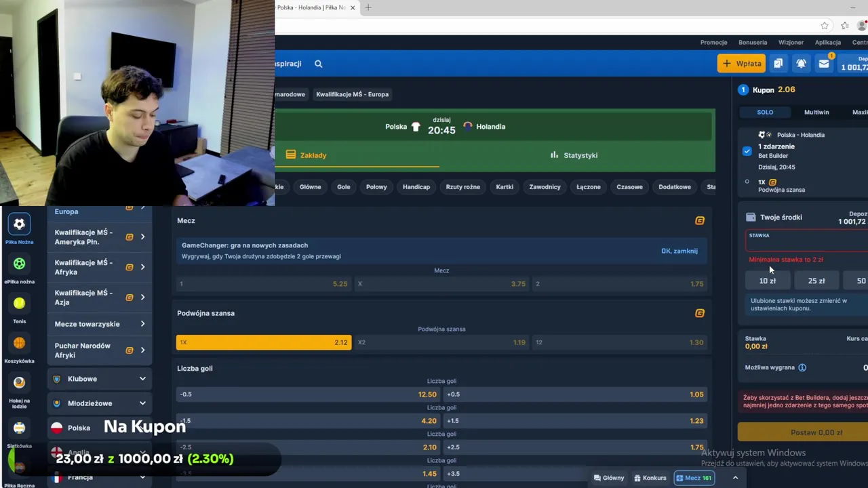The width and height of the screenshot is (868, 488).
Task: Filter markets by Kartki
Action: [505, 187]
